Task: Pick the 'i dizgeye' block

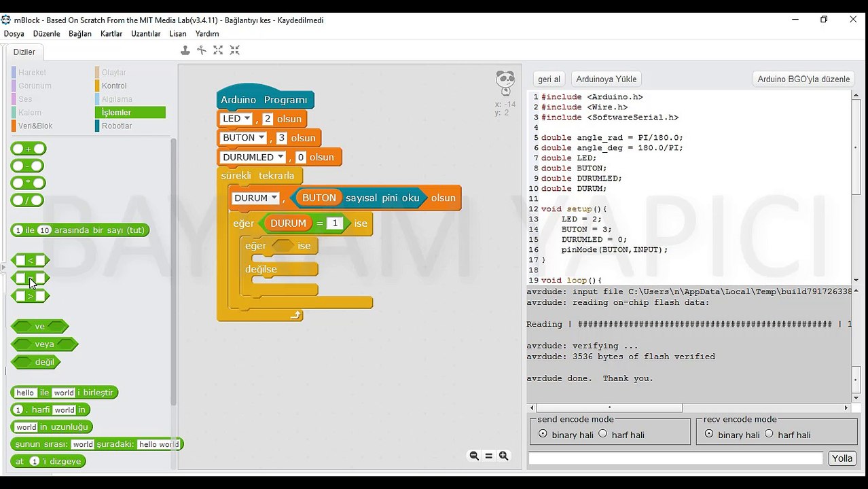Action: point(48,461)
